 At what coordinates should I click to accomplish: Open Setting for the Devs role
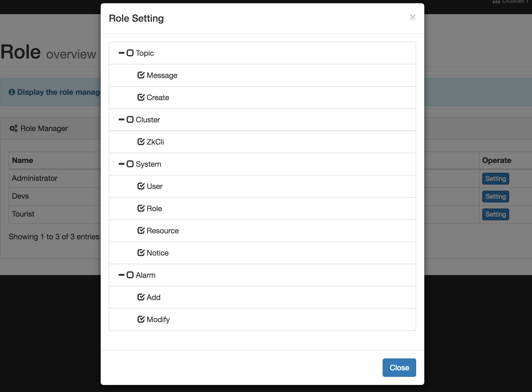[x=495, y=197]
